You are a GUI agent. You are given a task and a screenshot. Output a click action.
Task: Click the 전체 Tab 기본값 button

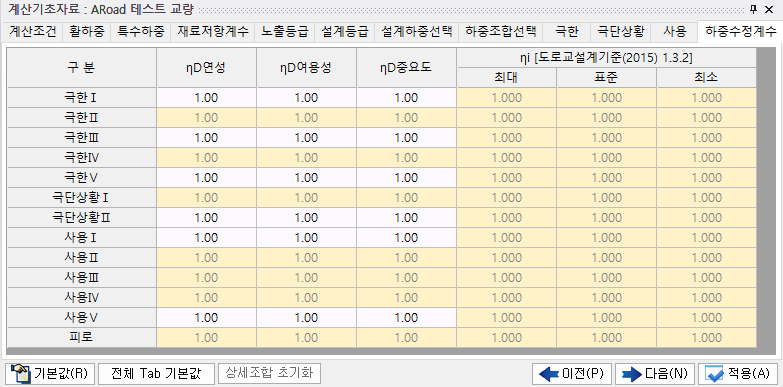156,374
